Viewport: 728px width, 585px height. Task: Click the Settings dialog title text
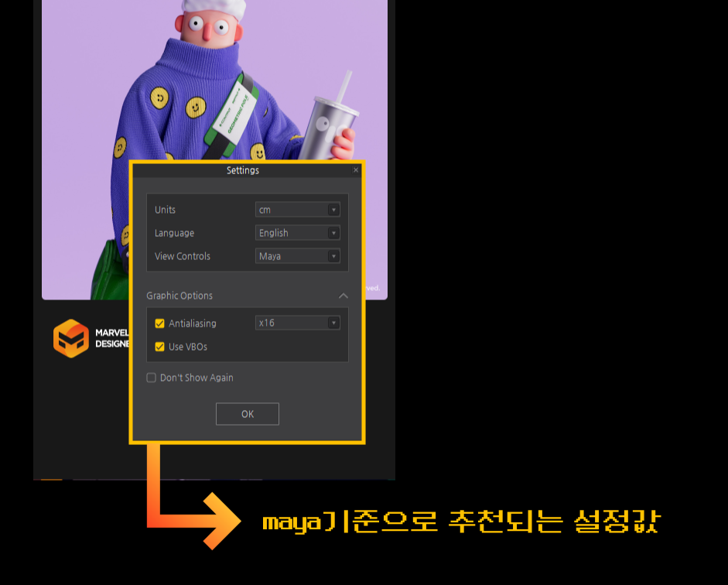(243, 170)
